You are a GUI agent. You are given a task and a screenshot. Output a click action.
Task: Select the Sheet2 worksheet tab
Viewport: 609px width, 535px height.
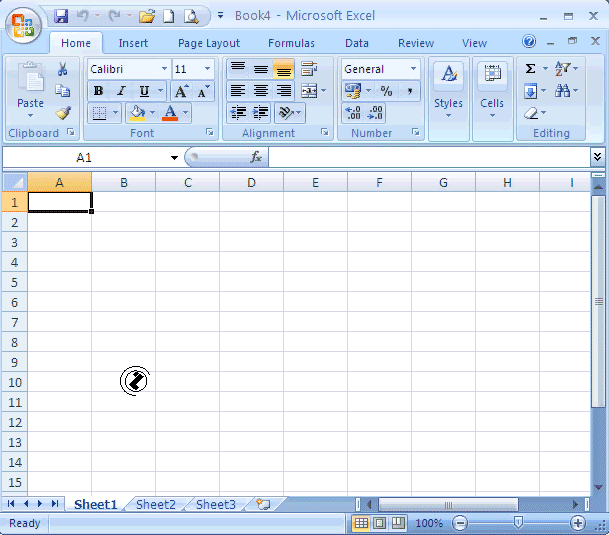point(156,505)
